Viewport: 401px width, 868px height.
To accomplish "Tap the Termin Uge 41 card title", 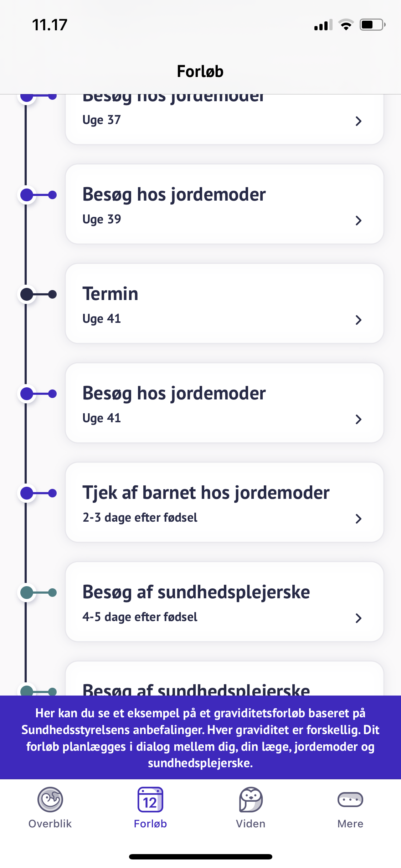I will 110,294.
